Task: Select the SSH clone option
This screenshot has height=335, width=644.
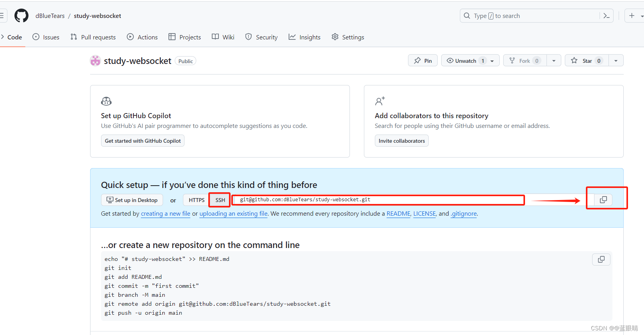Action: 220,200
